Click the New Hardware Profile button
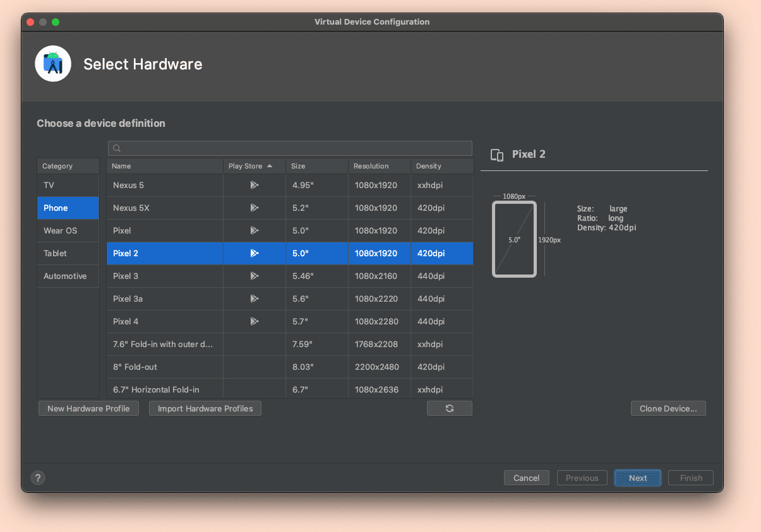Viewport: 761px width, 532px height. click(88, 408)
